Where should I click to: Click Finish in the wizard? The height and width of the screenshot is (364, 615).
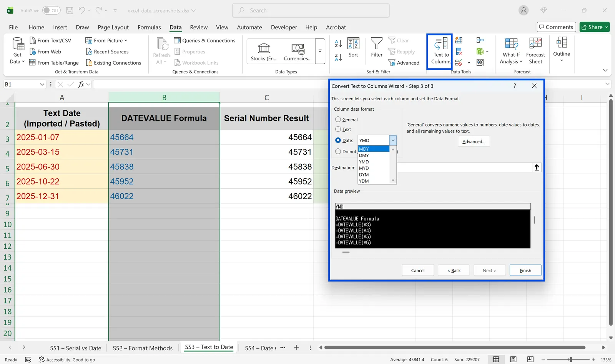(525, 270)
